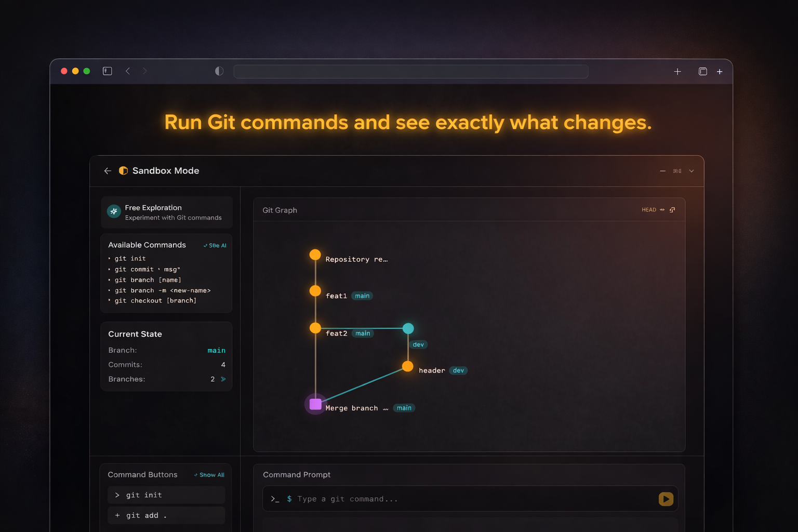Click the orange Sandbox Mode logo icon

tap(123, 170)
